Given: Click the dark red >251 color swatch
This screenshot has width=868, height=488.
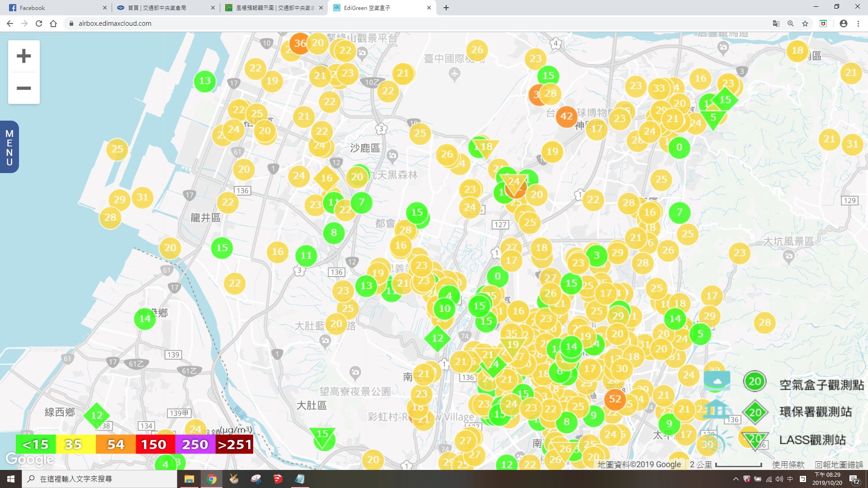Looking at the screenshot, I should (x=234, y=445).
